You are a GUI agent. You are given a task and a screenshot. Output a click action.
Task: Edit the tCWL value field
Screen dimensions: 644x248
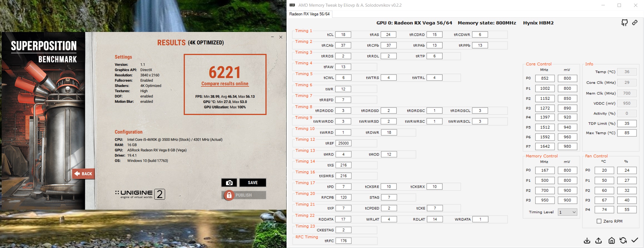coord(343,78)
